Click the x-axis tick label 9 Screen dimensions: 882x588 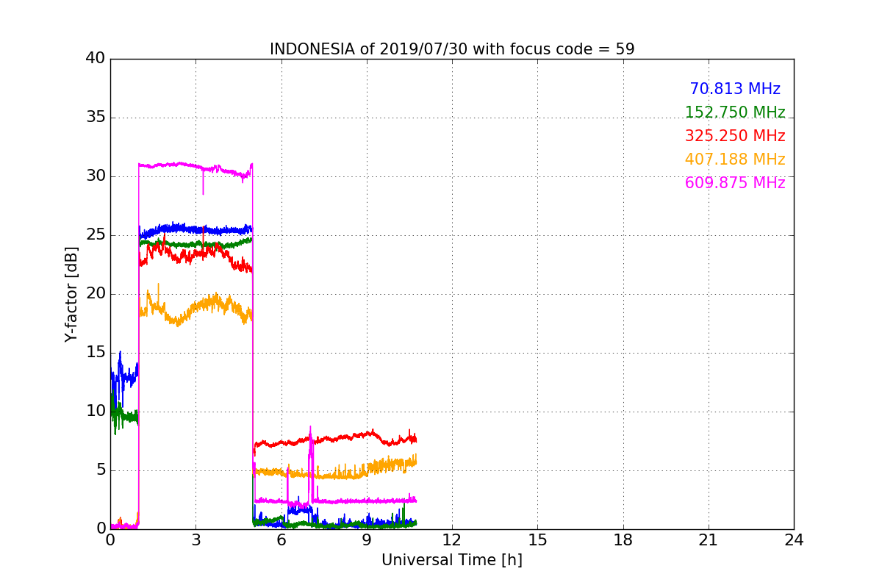coord(367,540)
